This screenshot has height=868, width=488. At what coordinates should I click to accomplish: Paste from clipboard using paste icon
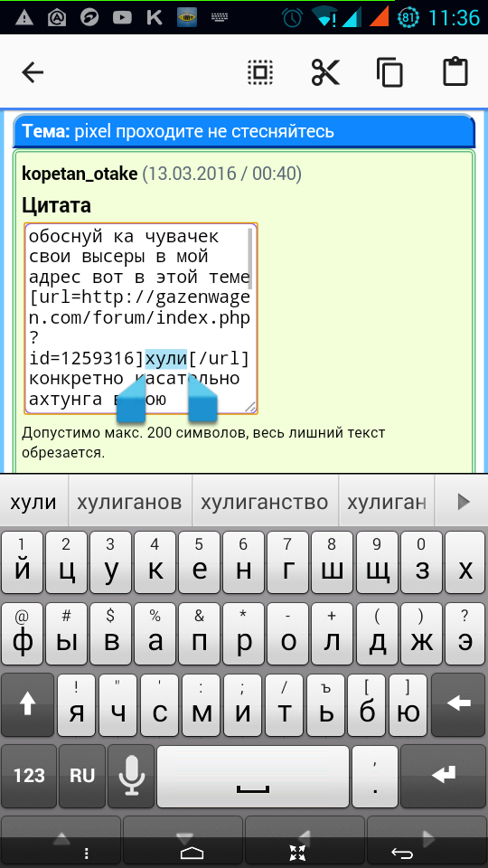click(455, 71)
